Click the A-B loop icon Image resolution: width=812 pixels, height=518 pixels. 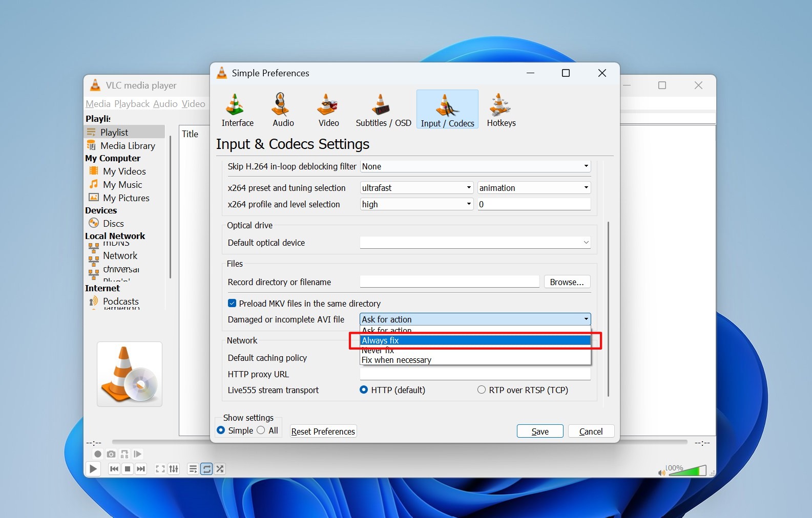pyautogui.click(x=124, y=454)
